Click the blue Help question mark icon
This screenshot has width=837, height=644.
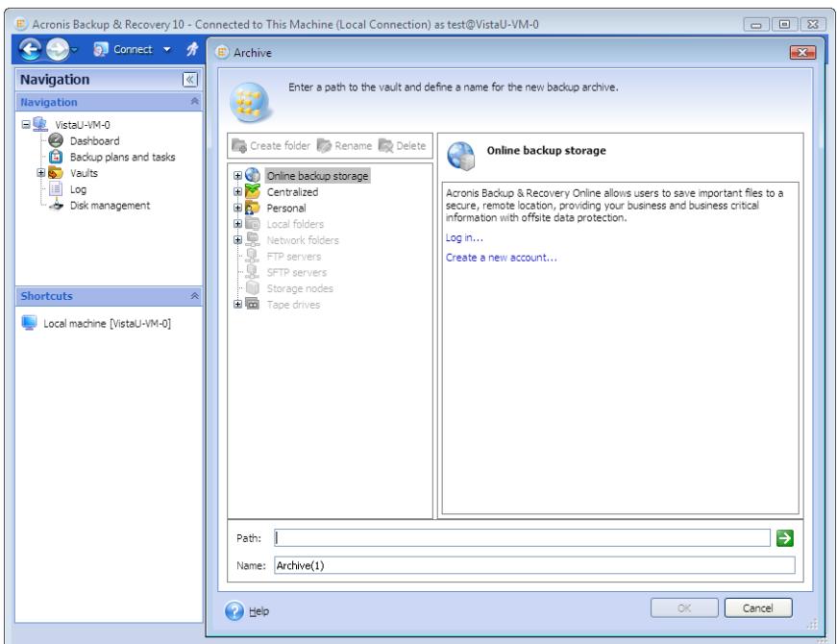click(234, 611)
